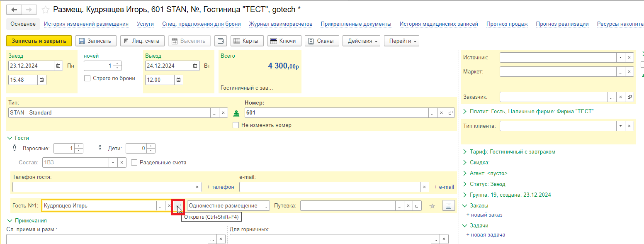Click the 4 300,00 total amount link
Screen dimensions: 644x244
click(284, 66)
